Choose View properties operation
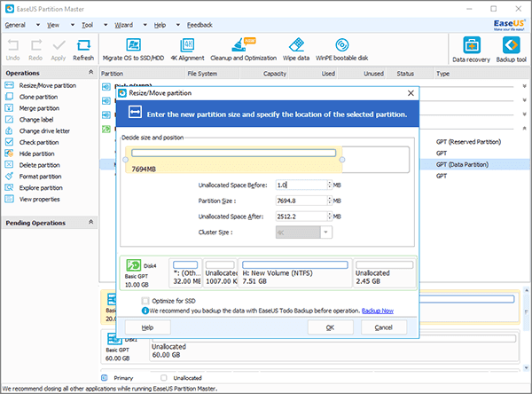The height and width of the screenshot is (394, 532). (33, 199)
